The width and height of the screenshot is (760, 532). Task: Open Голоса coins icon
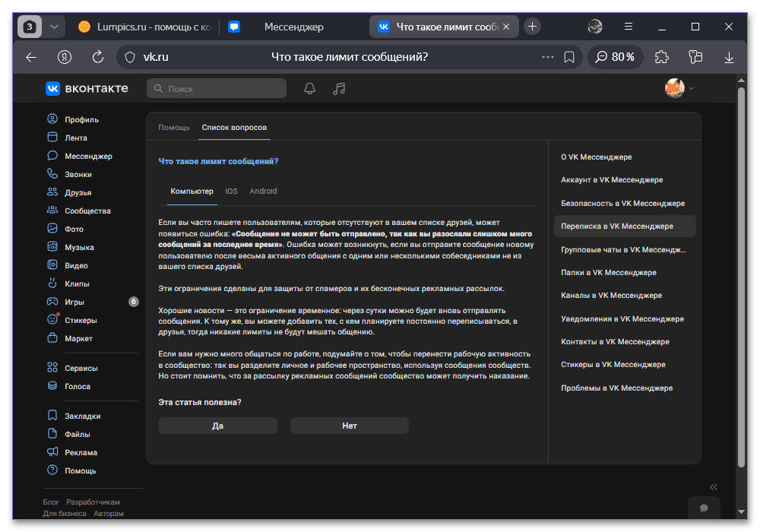coord(52,385)
